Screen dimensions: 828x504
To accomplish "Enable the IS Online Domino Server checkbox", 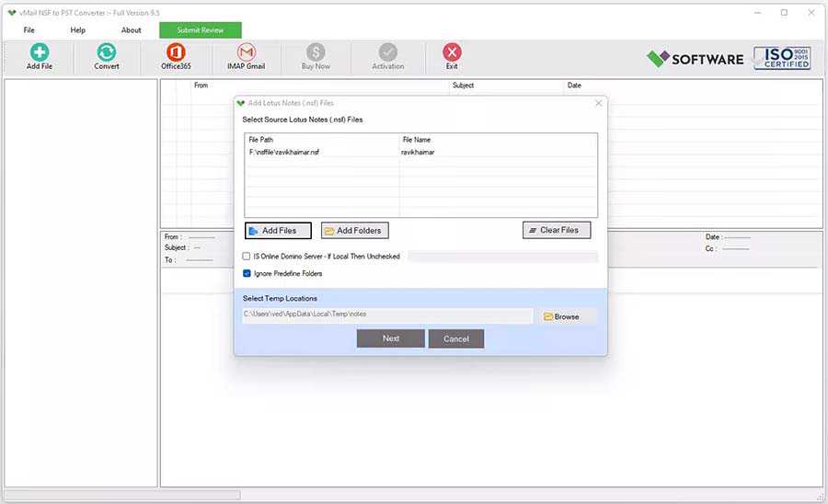I will point(246,256).
